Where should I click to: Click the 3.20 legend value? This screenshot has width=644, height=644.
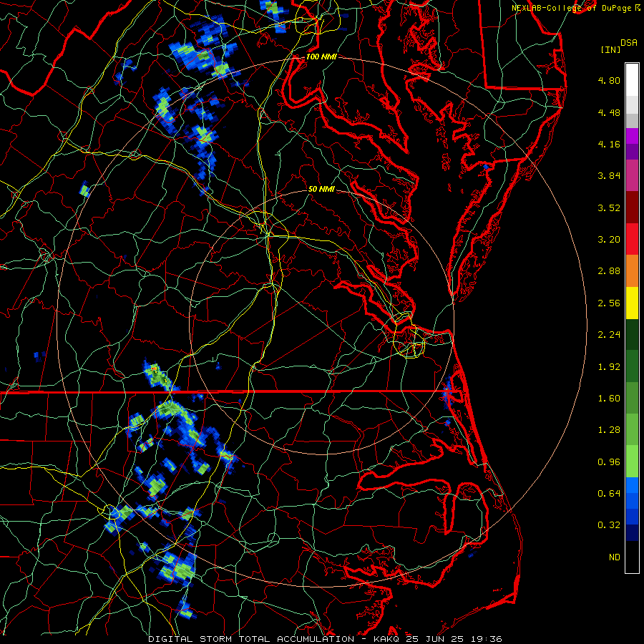click(x=609, y=240)
